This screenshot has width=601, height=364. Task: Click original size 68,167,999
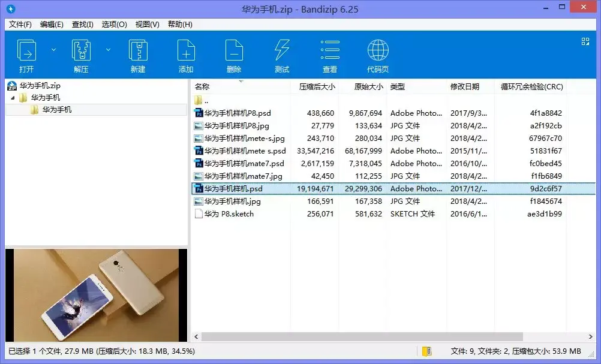(363, 151)
